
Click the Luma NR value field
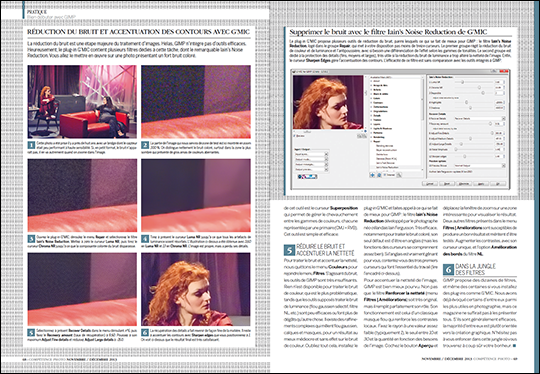(x=499, y=82)
